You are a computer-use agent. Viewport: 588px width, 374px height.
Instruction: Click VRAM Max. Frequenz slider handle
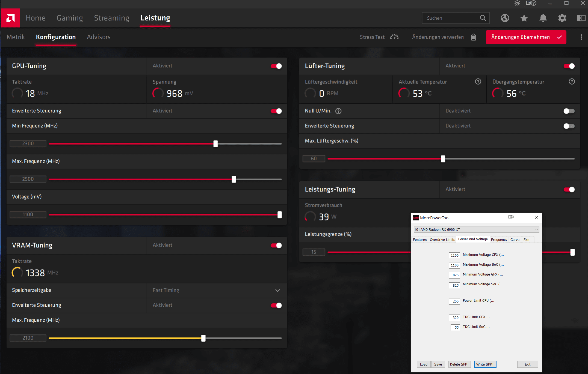pos(203,338)
